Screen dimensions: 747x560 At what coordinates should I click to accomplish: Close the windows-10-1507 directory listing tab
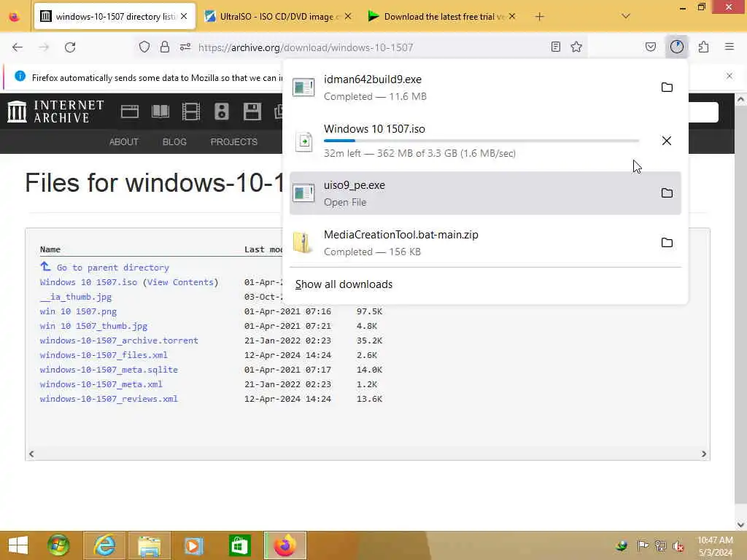(x=184, y=16)
